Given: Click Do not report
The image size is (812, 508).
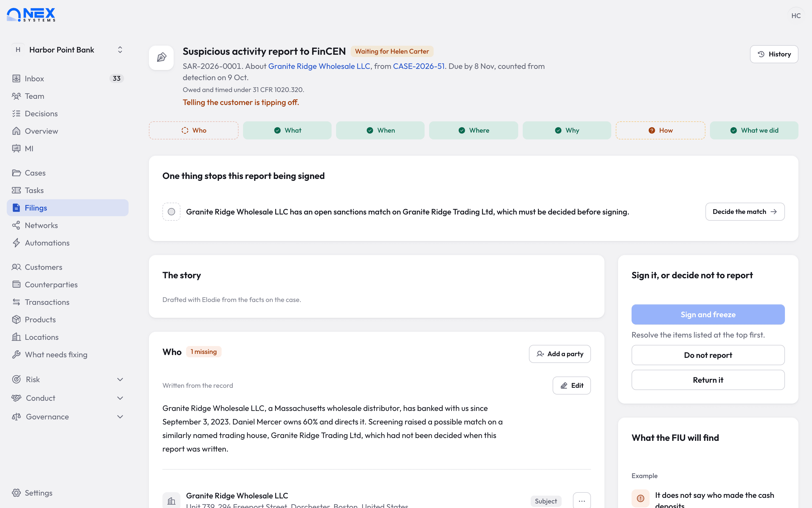Looking at the screenshot, I should coord(708,355).
